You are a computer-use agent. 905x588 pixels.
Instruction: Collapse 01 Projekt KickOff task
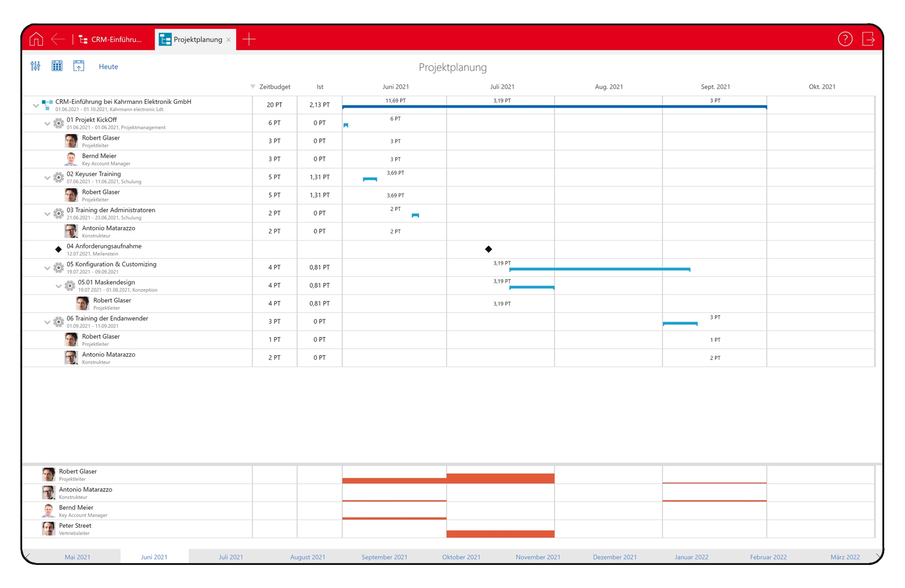coord(47,123)
